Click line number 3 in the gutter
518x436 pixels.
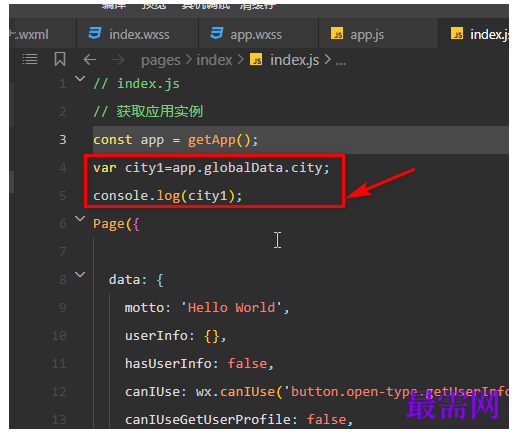pyautogui.click(x=63, y=140)
